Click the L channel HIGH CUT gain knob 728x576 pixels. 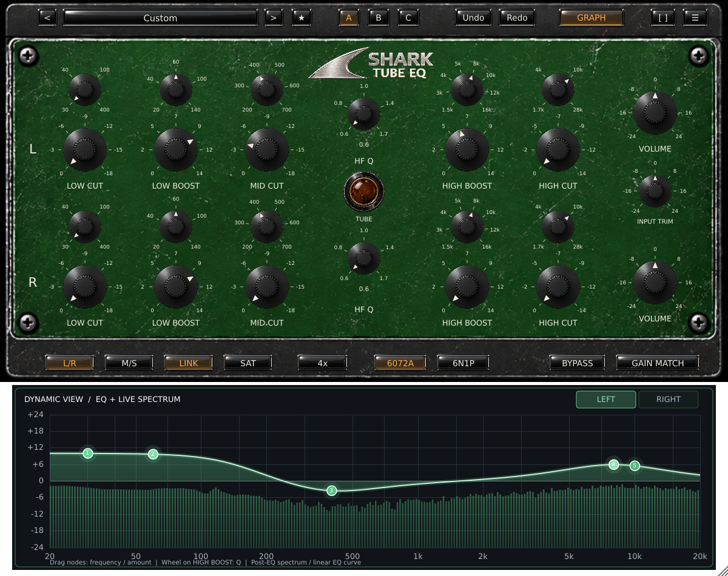coord(558,149)
